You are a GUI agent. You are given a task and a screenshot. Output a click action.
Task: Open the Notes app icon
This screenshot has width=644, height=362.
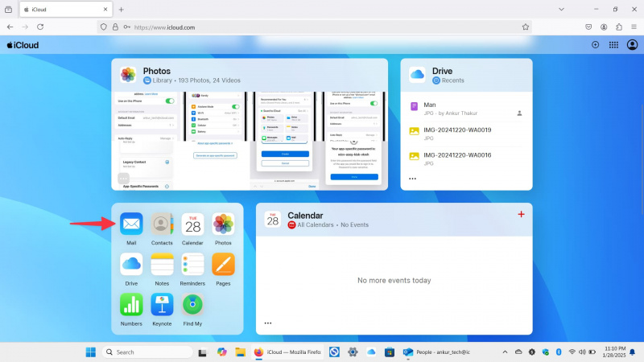pyautogui.click(x=162, y=264)
